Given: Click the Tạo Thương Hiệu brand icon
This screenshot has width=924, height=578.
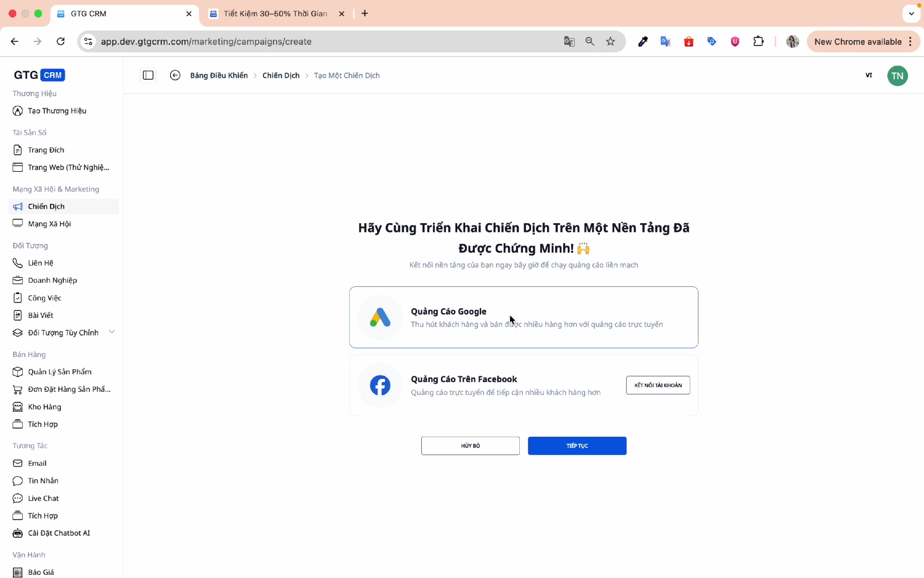Looking at the screenshot, I should (18, 111).
